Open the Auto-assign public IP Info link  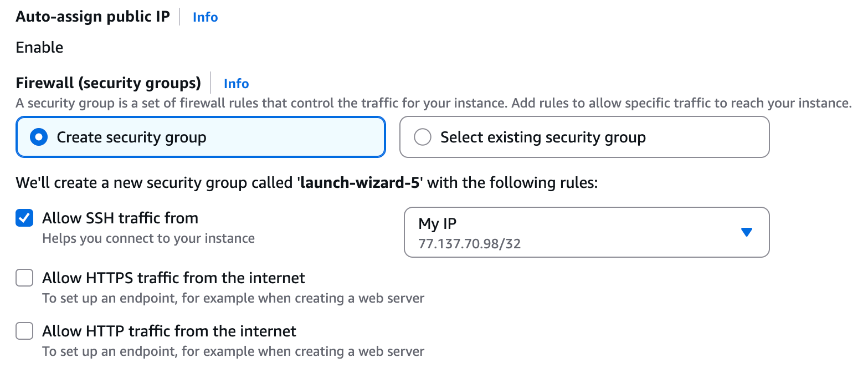205,17
